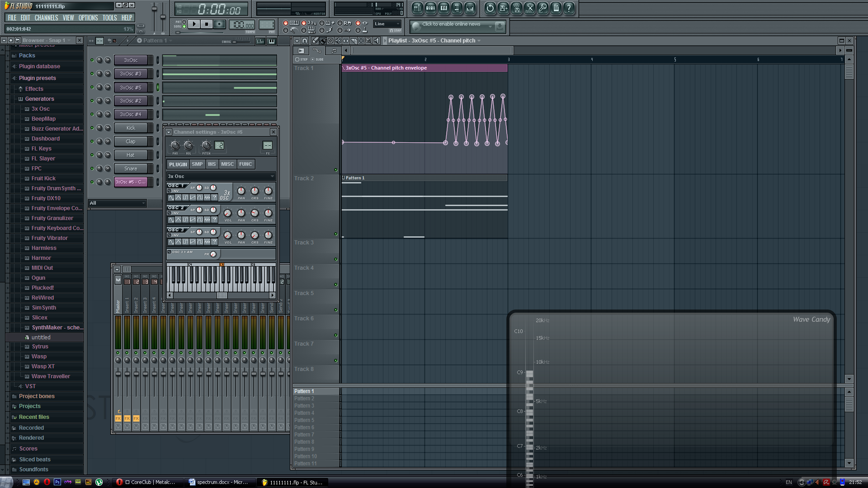868x488 pixels.
Task: Choose the selection tool in Playlist toolbar
Action: pyautogui.click(x=361, y=41)
